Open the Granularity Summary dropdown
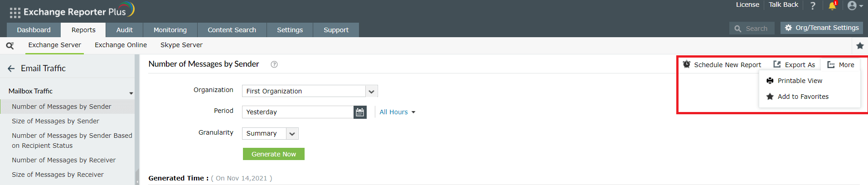 pyautogui.click(x=292, y=134)
